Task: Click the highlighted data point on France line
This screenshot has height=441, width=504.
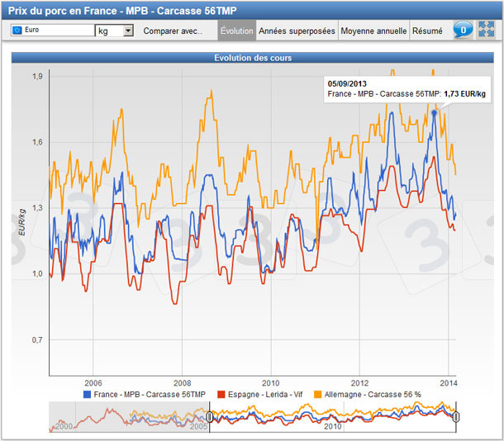Action: [435, 111]
